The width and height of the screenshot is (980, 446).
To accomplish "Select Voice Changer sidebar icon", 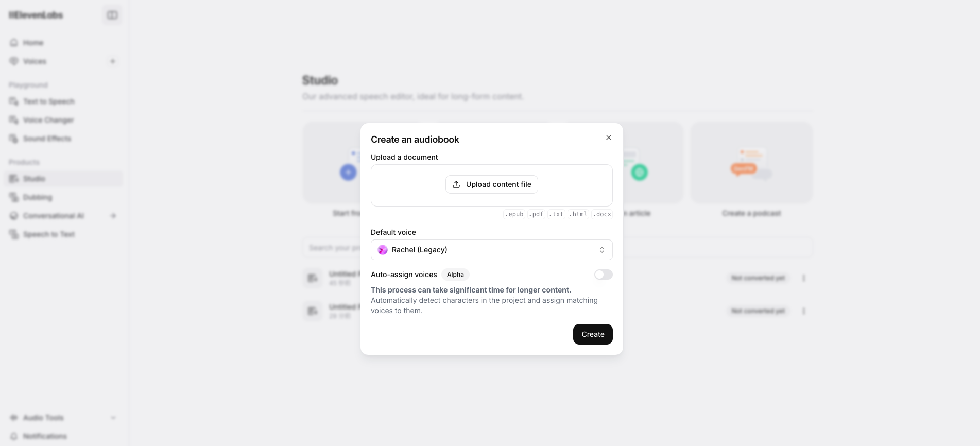I will click(x=14, y=120).
